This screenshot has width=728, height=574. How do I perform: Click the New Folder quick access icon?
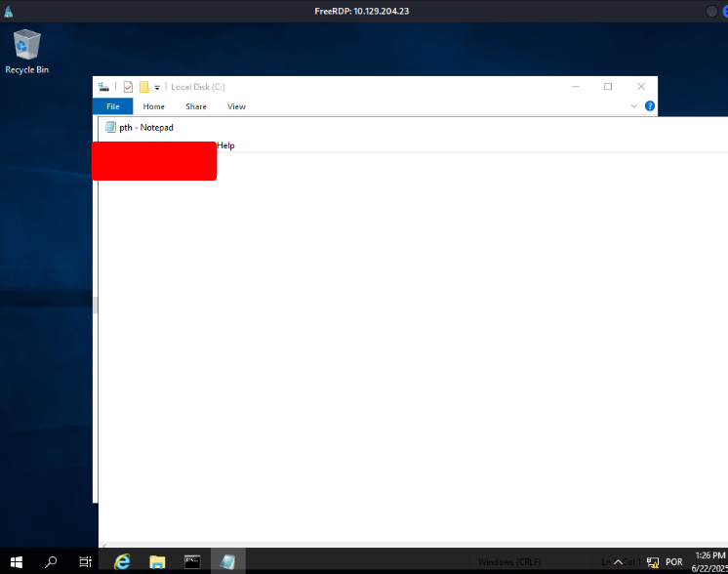pyautogui.click(x=143, y=87)
